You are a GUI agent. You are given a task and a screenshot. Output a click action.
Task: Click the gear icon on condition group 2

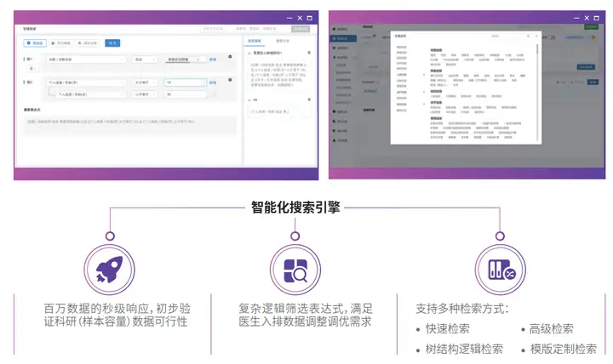[230, 80]
